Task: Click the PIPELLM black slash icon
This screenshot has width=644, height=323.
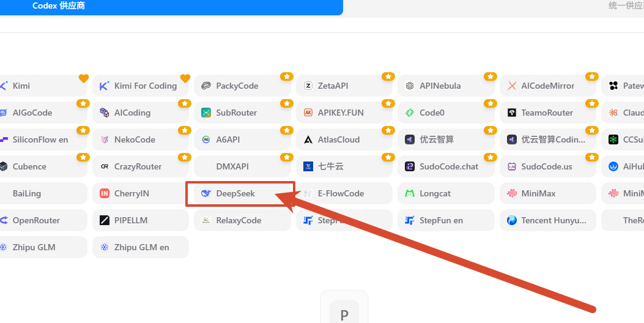Action: point(105,220)
